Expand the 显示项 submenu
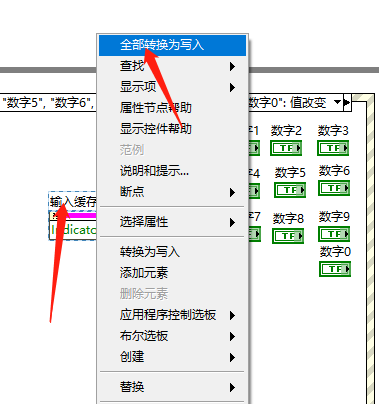Image resolution: width=379 pixels, height=404 pixels. coord(173,87)
